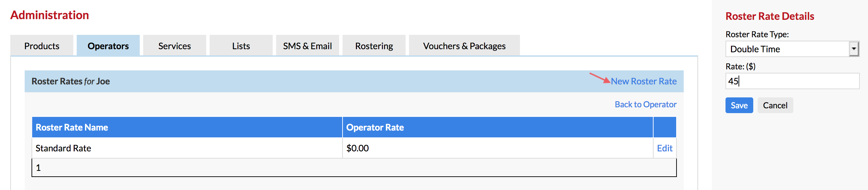Select the Operators tab
This screenshot has width=868, height=190.
(x=108, y=45)
